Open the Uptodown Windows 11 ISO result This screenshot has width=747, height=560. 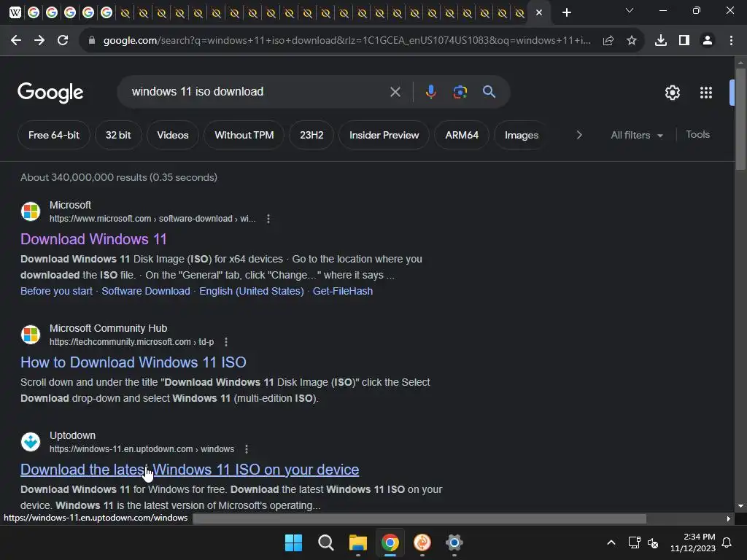point(190,470)
